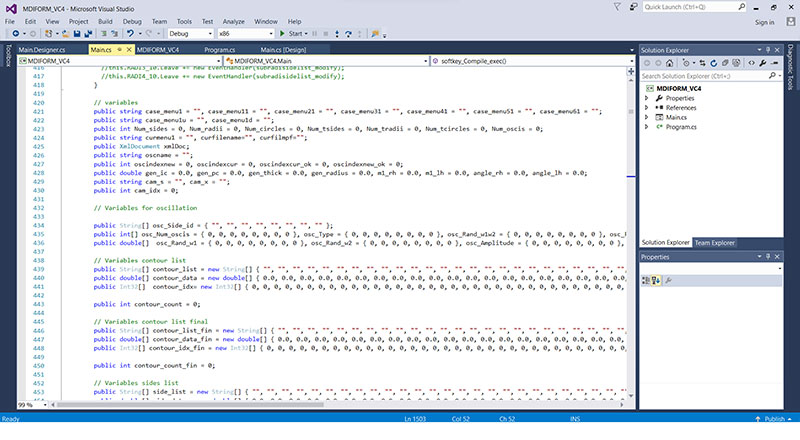Open the Analyze menu
The image size is (800, 440).
(x=233, y=21)
